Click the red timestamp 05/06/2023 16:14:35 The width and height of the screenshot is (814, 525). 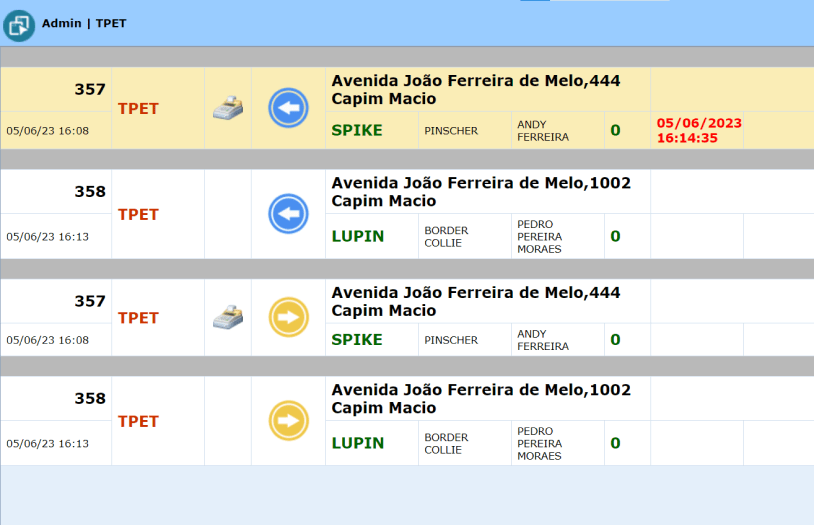point(699,130)
